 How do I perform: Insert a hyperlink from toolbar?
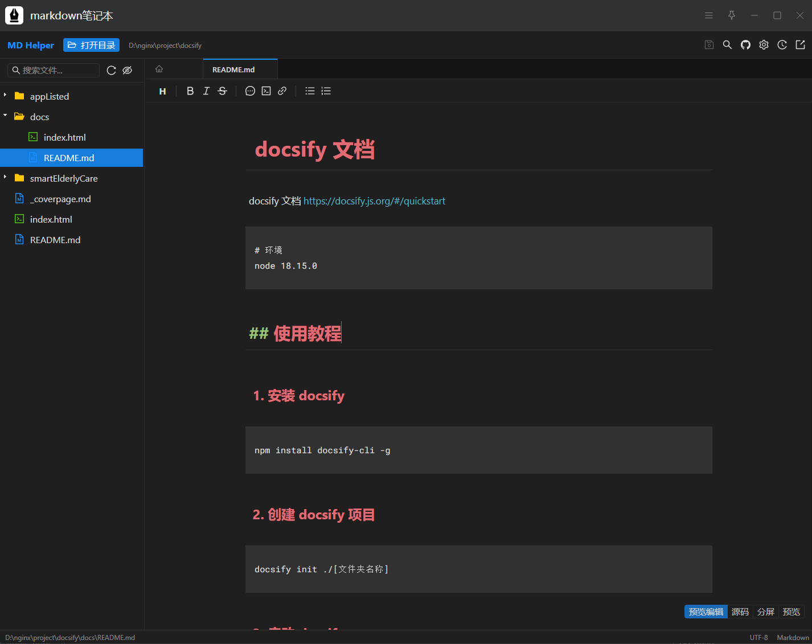(x=282, y=91)
